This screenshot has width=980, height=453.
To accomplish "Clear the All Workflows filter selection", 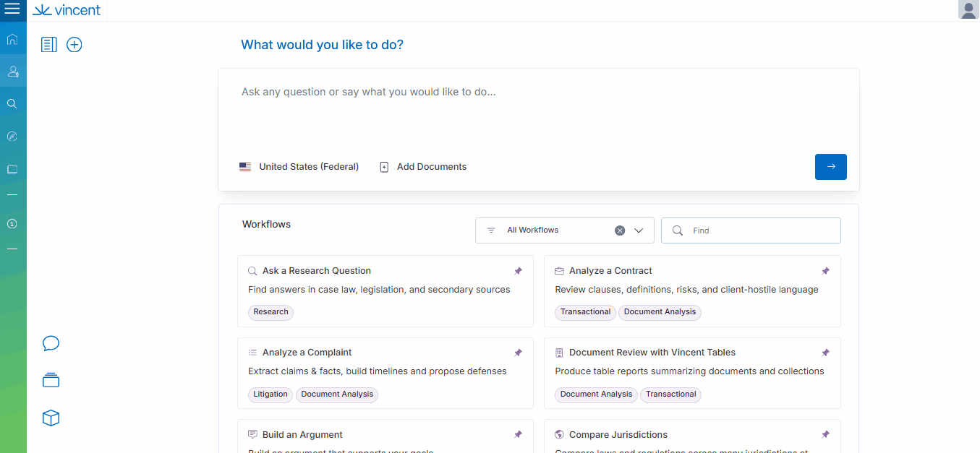I will [620, 230].
